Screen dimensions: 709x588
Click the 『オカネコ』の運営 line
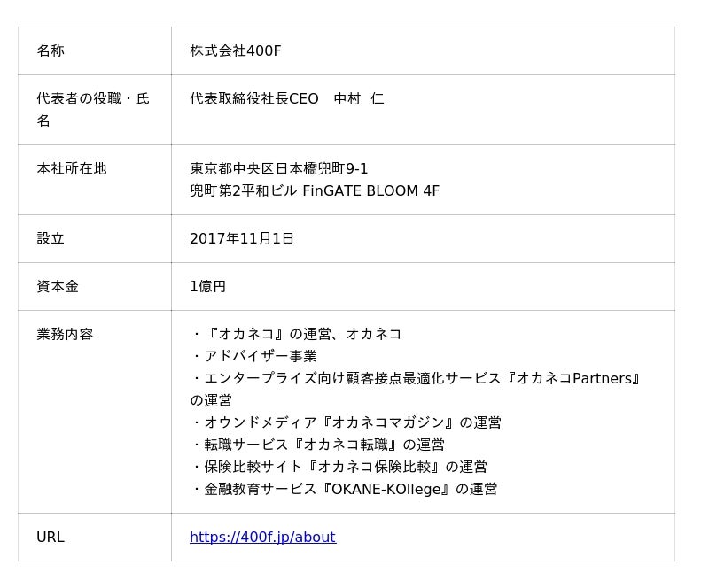[x=296, y=334]
